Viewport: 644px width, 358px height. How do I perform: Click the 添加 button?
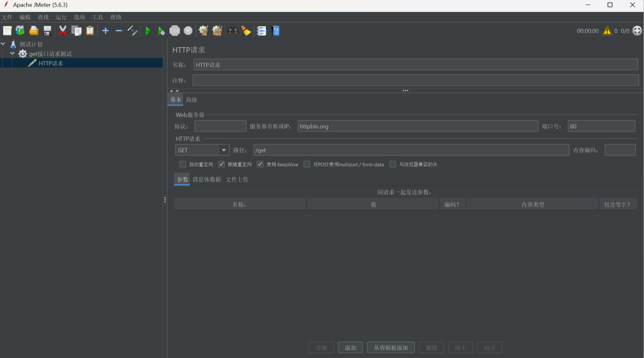point(350,348)
